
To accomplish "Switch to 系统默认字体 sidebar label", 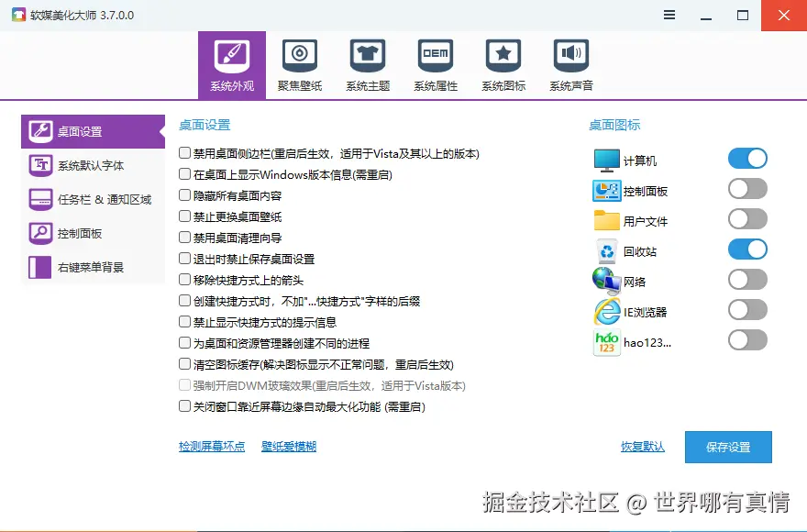I will (x=91, y=165).
